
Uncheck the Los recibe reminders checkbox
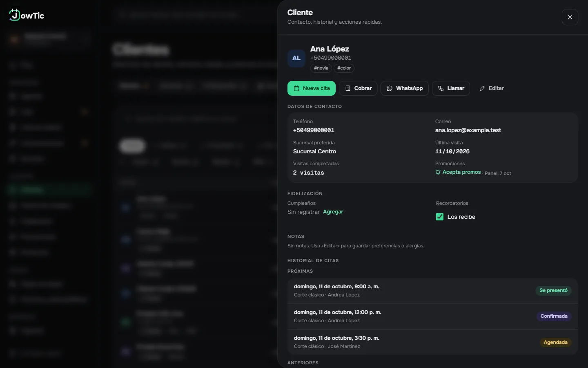pyautogui.click(x=440, y=217)
